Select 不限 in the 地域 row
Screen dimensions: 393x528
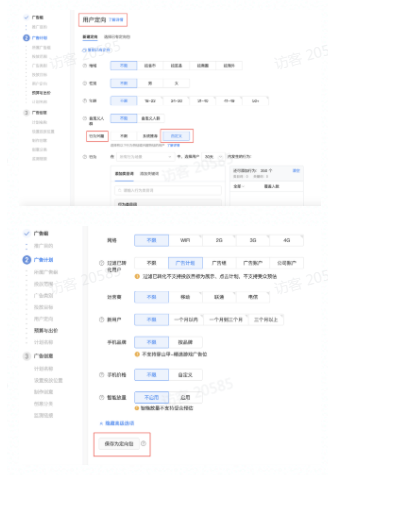[x=124, y=66]
